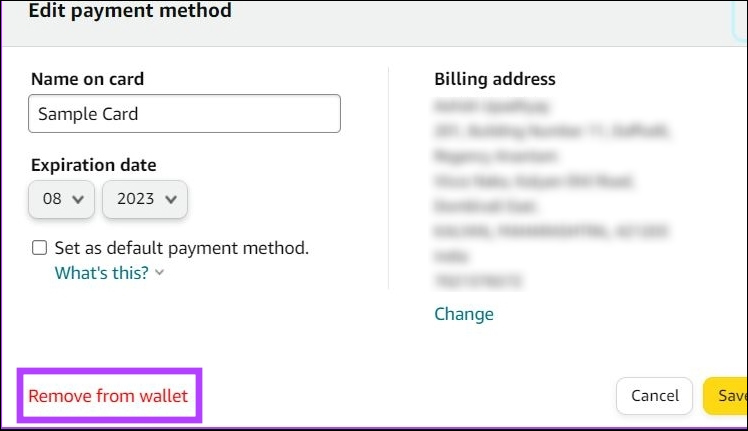Click the Name on card label
Image resolution: width=748 pixels, height=431 pixels.
88,79
